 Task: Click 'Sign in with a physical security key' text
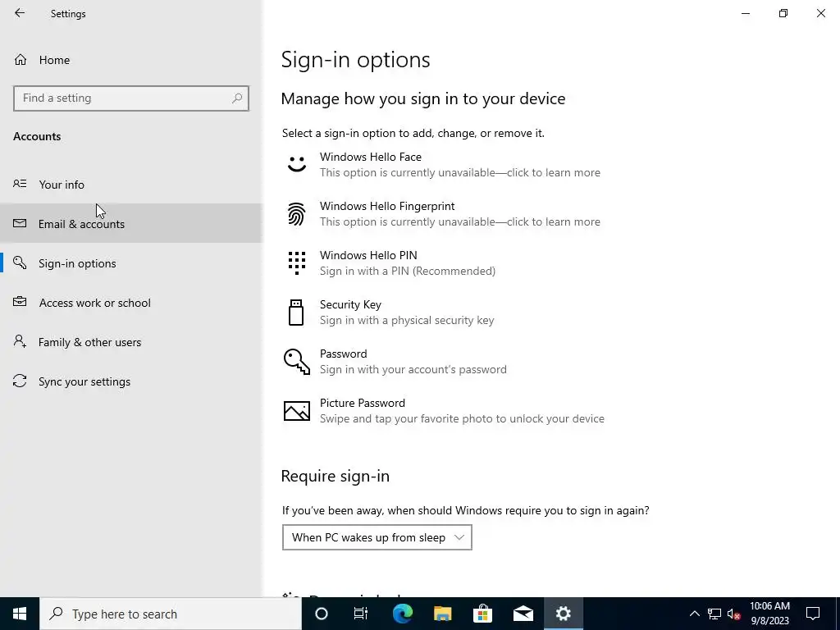(x=407, y=321)
